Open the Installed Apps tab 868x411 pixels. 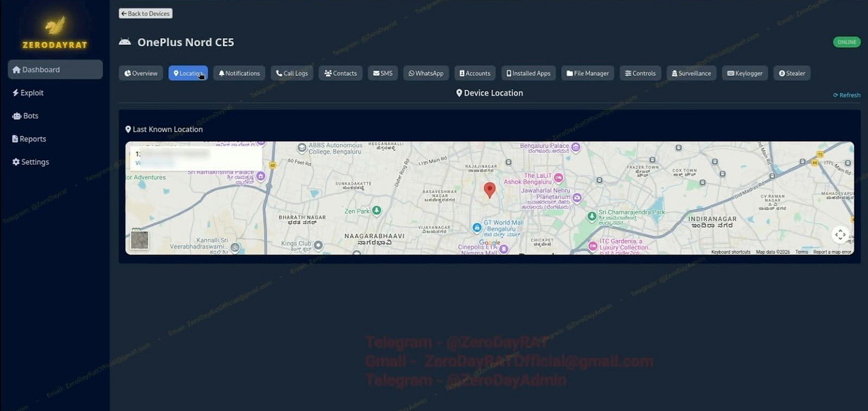528,73
